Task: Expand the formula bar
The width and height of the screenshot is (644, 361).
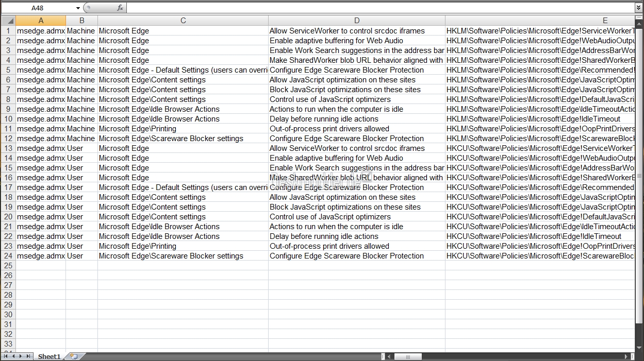Action: pos(639,8)
